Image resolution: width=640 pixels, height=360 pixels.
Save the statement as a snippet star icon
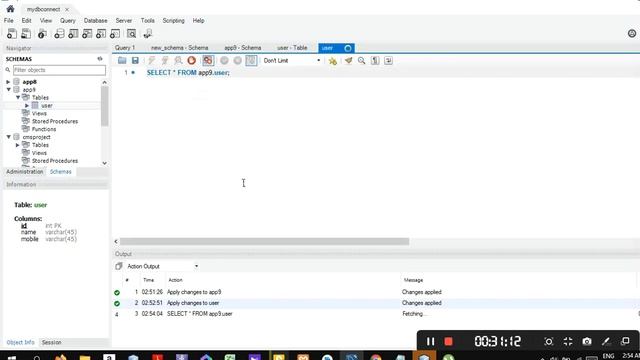[333, 61]
